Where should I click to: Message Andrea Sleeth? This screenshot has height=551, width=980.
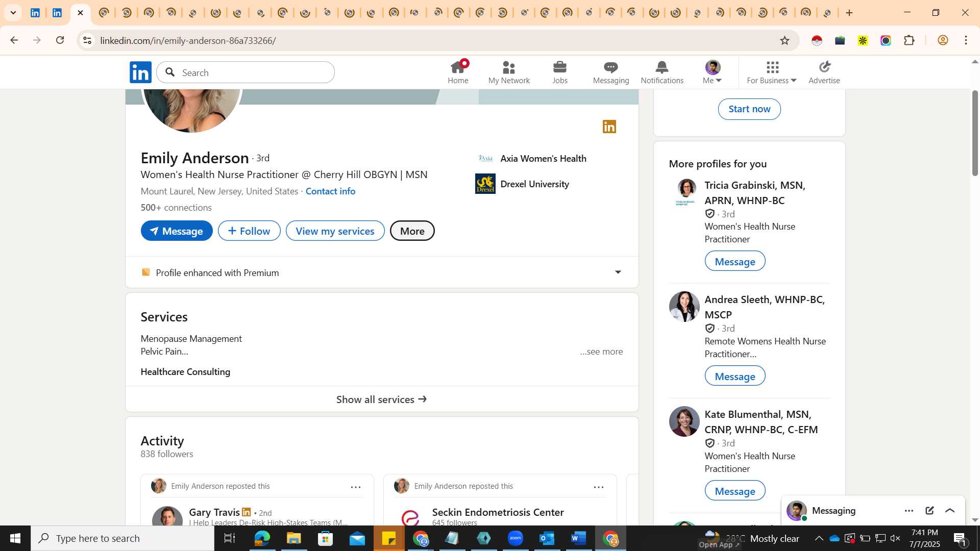click(x=735, y=376)
